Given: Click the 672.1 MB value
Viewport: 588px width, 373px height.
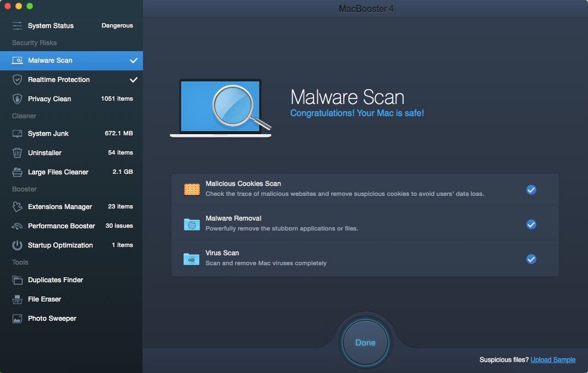Looking at the screenshot, I should click(119, 133).
